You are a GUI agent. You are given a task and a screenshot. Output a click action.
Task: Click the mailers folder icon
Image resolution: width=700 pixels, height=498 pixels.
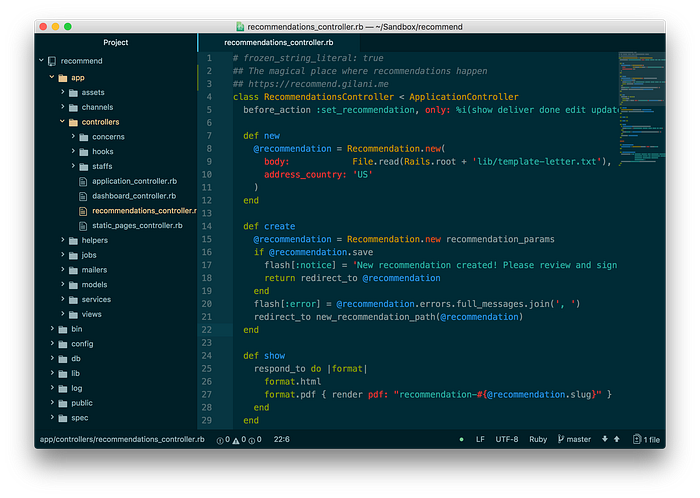[x=74, y=270]
